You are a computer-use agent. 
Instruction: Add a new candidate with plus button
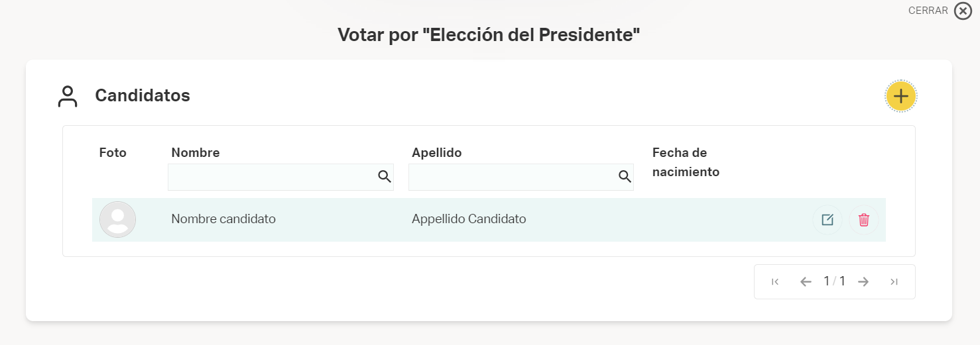tap(900, 97)
